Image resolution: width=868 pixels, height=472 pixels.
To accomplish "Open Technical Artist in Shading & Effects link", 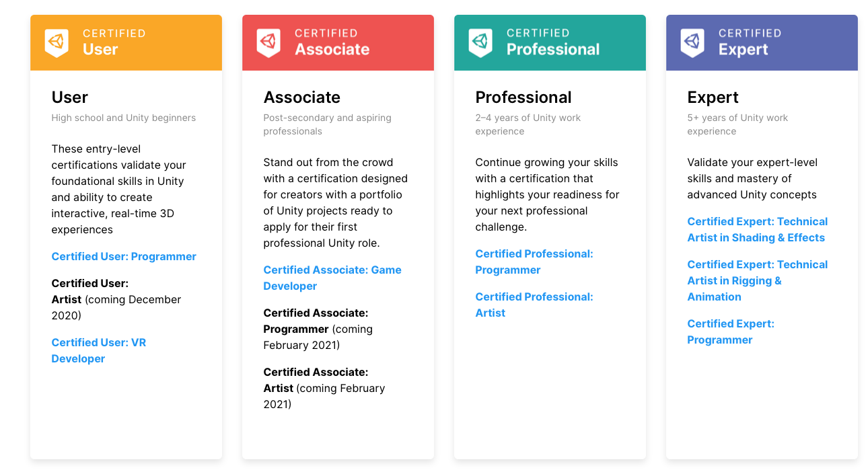I will pos(757,229).
